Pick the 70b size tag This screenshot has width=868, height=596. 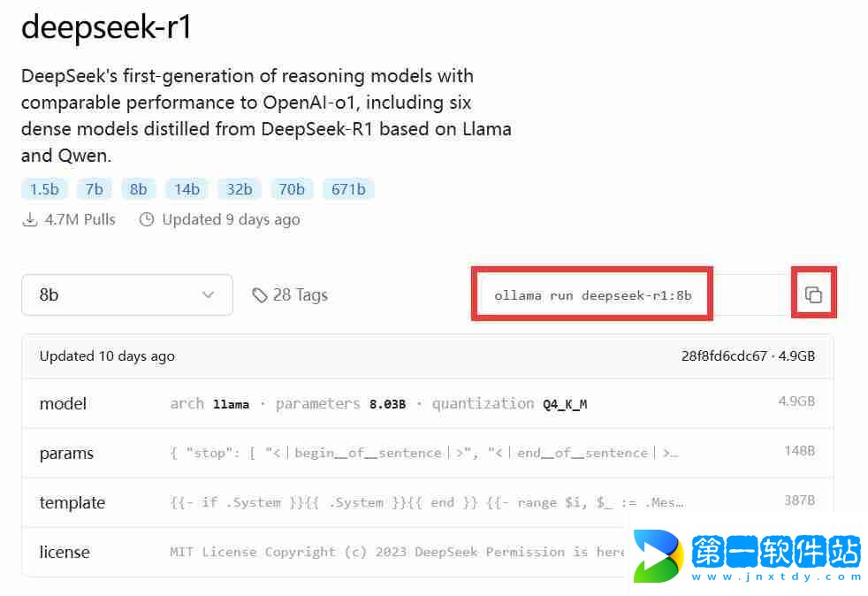click(291, 189)
